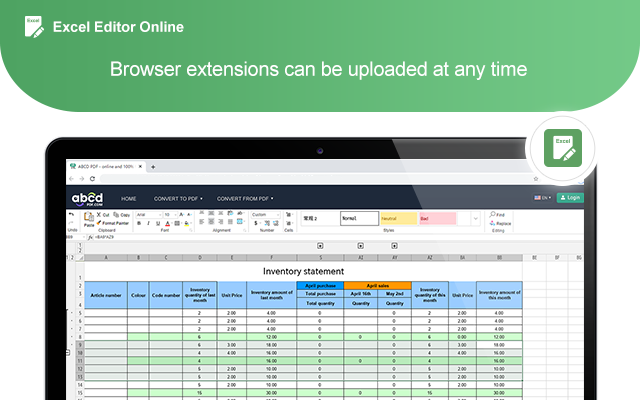Select the ABCD PDF browser tab
Viewport: 640px width, 400px height.
point(105,167)
